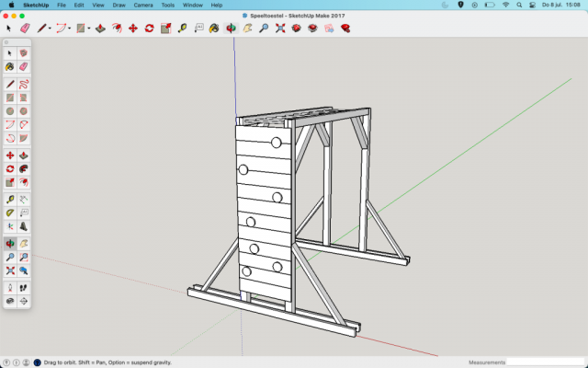This screenshot has height=368, width=588.
Task: Click the Previous view tool in side palette
Action: [x=24, y=270]
